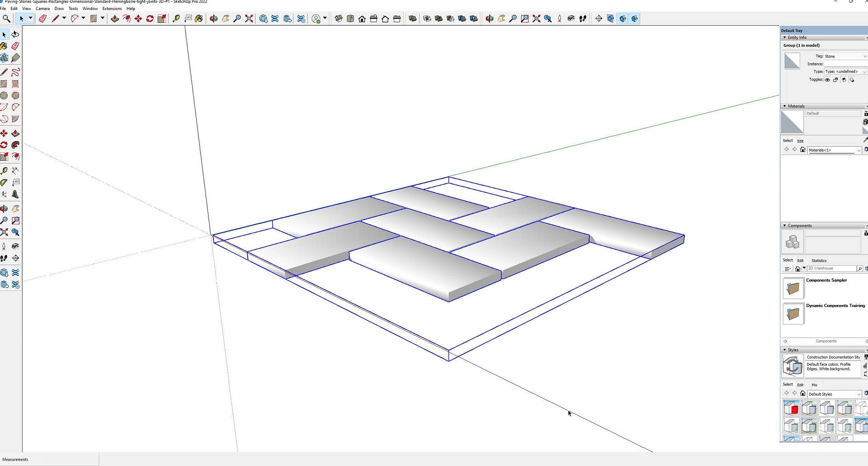Click Zoom Extents in top toolbar
Screen dimensions: 868x466
(249, 19)
